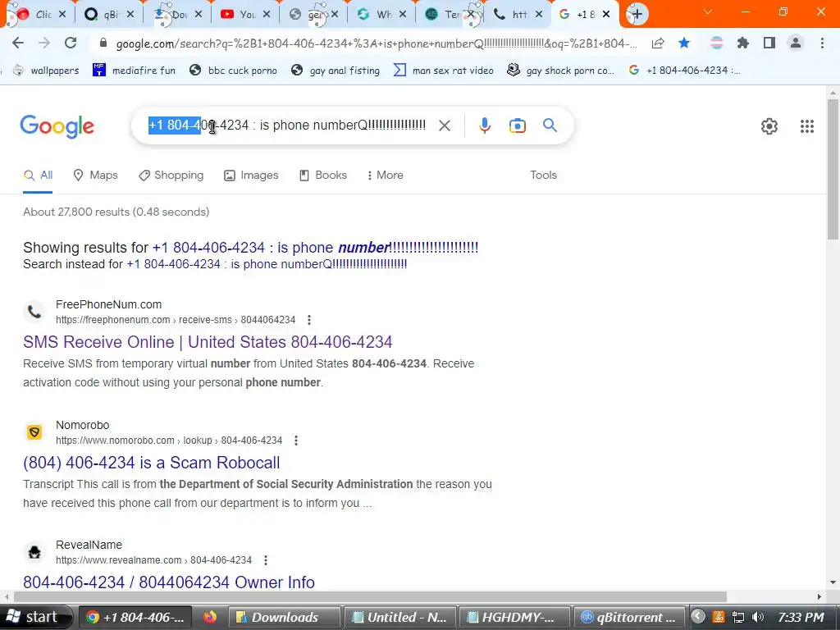
Task: Switch to the Books tab
Action: coord(323,176)
